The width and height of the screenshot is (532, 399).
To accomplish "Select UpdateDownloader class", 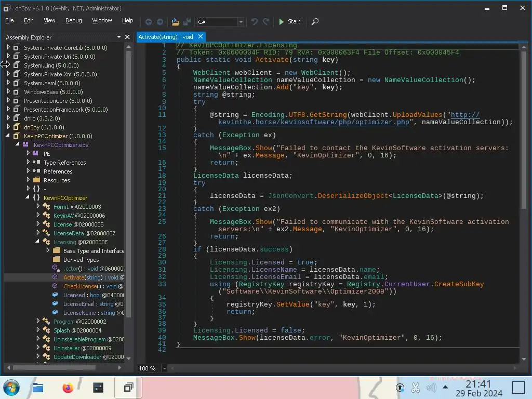I will [88, 356].
